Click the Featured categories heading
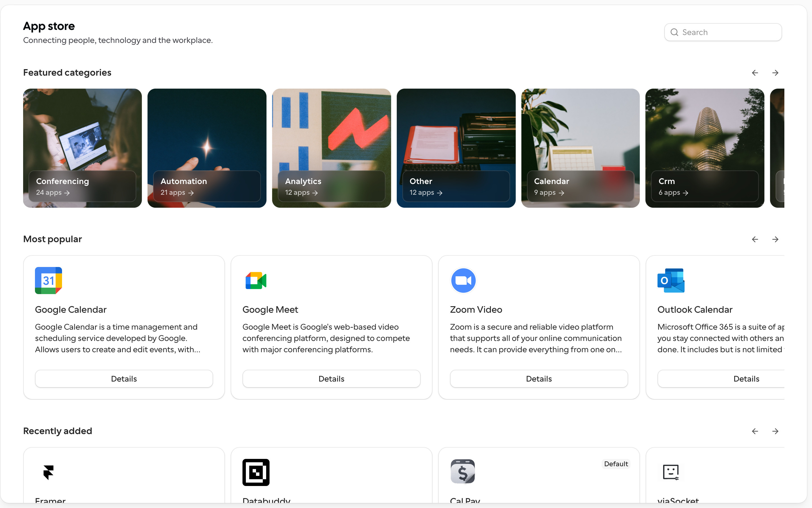 [x=67, y=73]
